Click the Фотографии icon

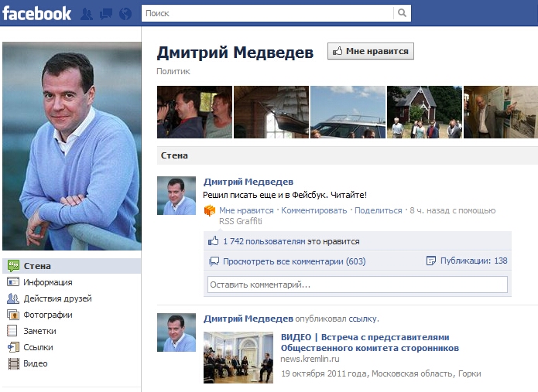point(13,315)
